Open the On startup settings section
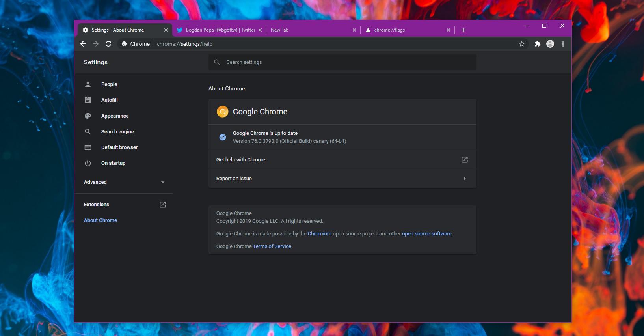 coord(113,163)
